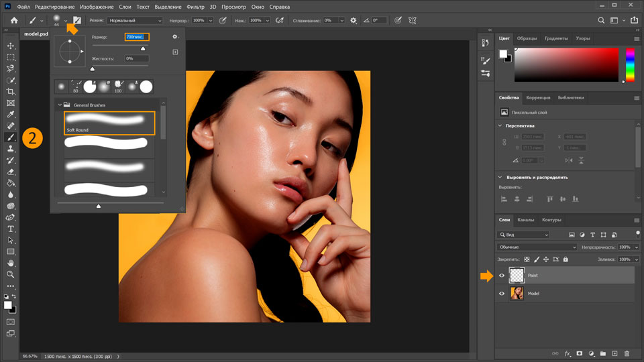This screenshot has width=644, height=362.
Task: Click the brush size input field
Action: [137, 37]
